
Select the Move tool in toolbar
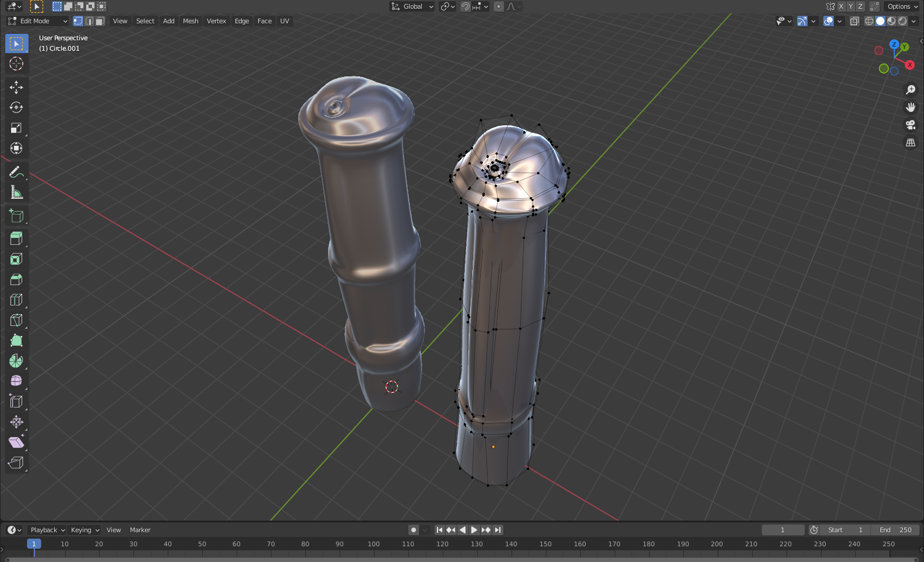pyautogui.click(x=16, y=87)
